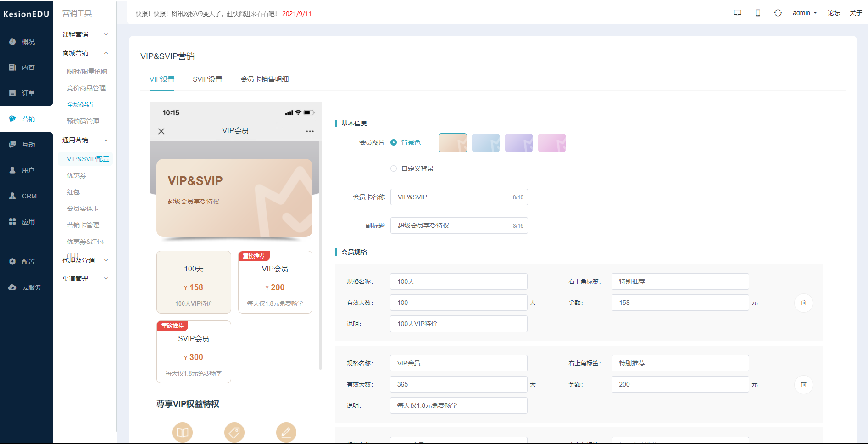Open the 应用 apps sidebar icon
The image size is (868, 444).
point(12,222)
